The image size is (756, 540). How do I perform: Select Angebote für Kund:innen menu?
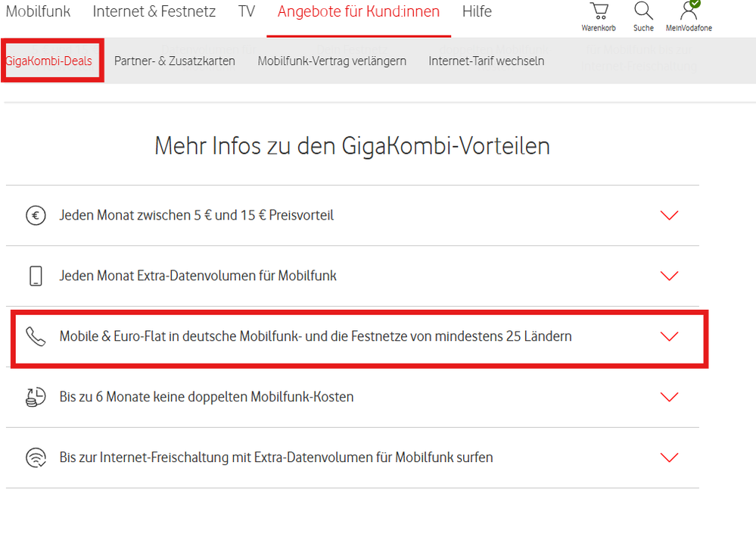[359, 11]
